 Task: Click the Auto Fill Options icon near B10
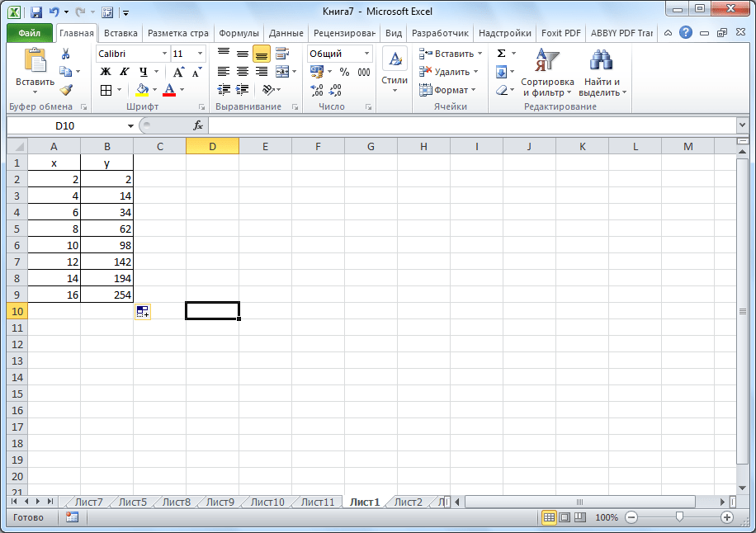pyautogui.click(x=142, y=311)
